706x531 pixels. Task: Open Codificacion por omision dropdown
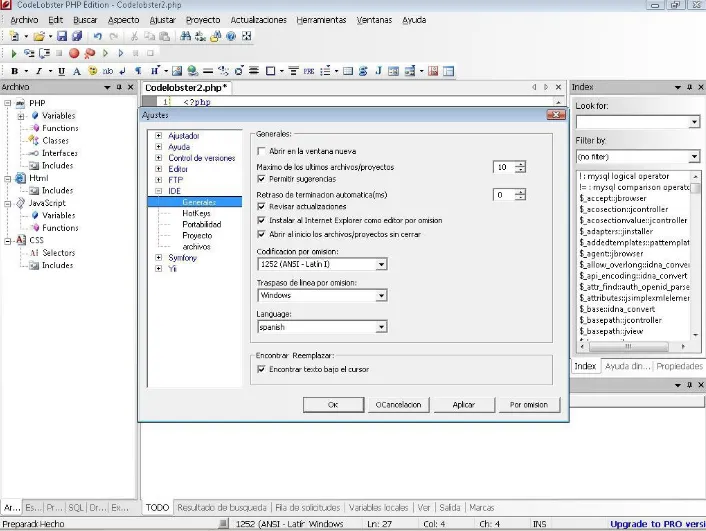(x=381, y=264)
